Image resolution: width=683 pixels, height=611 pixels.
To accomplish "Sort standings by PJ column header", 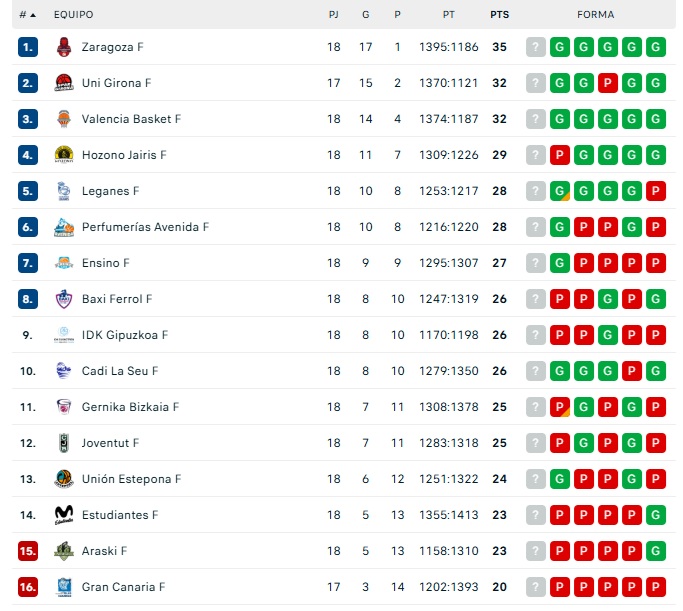I will (x=334, y=15).
